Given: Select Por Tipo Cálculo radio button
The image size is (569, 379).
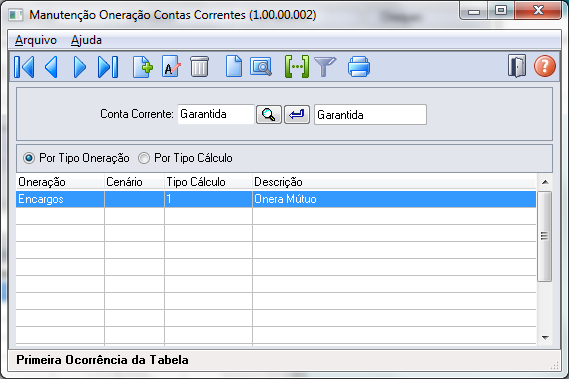Looking at the screenshot, I should [144, 158].
